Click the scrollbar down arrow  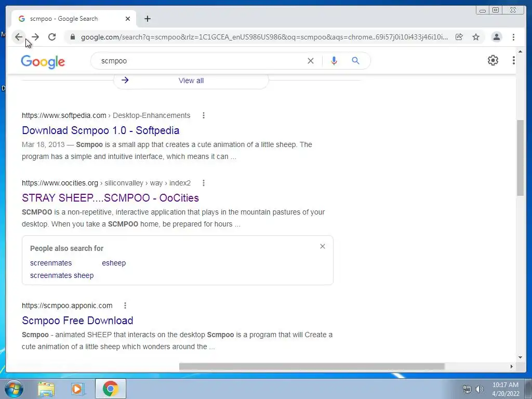click(520, 357)
